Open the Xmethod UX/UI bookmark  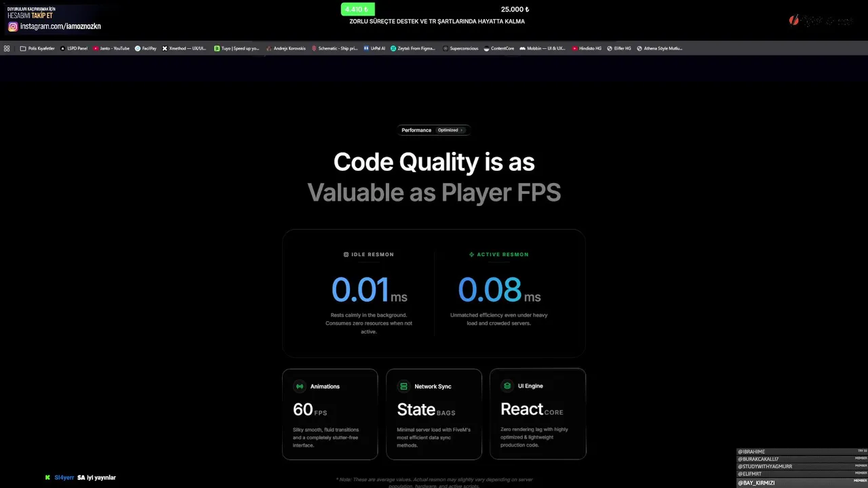point(184,49)
